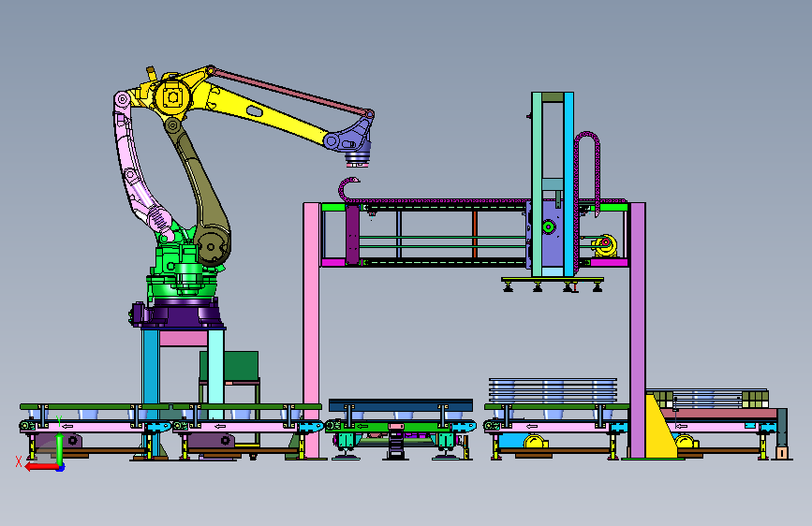Viewport: 812px width, 526px height.
Task: Select the red-brown parallel link rod atop robot
Action: [290, 91]
